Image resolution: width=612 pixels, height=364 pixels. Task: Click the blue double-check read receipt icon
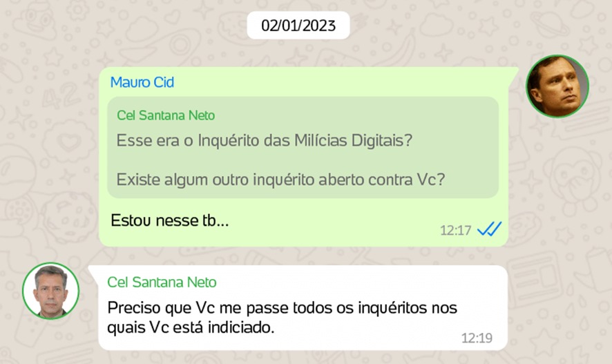[490, 229]
